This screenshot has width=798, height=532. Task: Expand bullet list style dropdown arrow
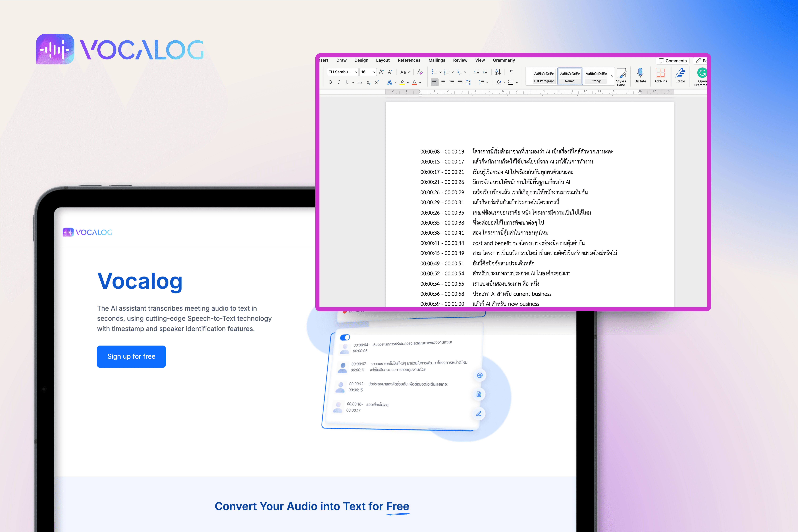tap(440, 72)
